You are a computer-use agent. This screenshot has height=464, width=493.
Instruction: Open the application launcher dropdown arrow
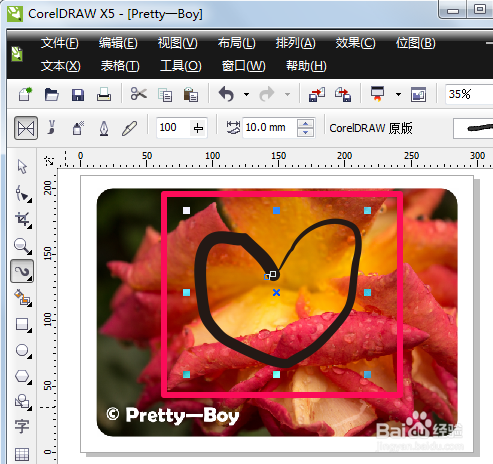click(x=398, y=95)
